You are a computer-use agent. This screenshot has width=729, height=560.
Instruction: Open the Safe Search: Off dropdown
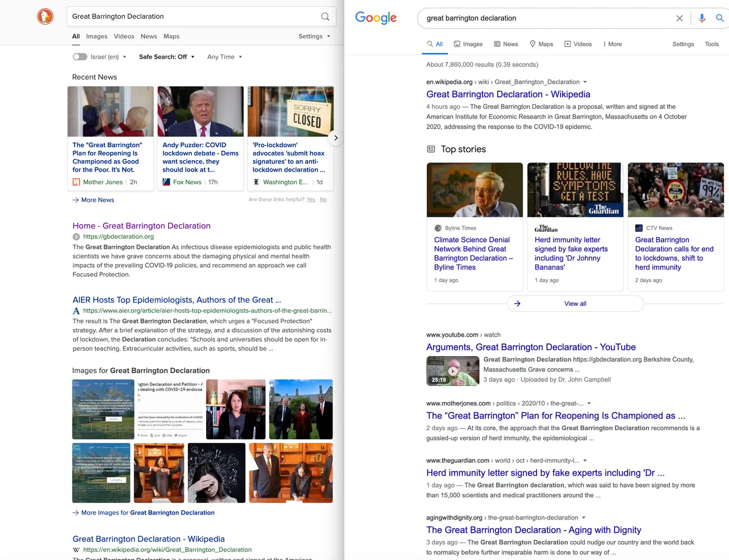167,57
